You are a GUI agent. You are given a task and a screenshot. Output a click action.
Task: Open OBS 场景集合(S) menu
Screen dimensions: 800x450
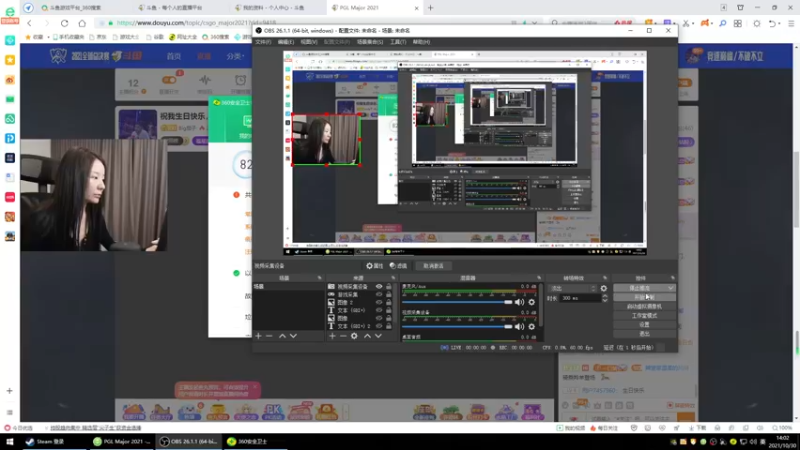point(370,42)
